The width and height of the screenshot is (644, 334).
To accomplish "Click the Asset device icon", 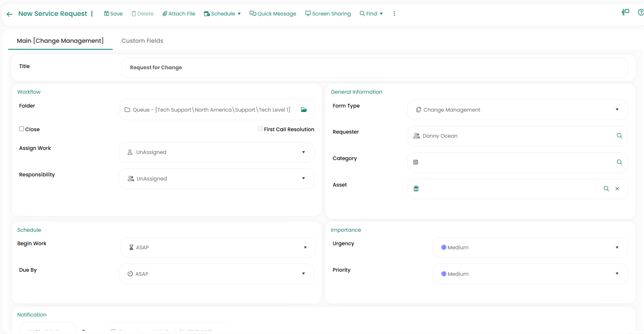I will pos(416,189).
